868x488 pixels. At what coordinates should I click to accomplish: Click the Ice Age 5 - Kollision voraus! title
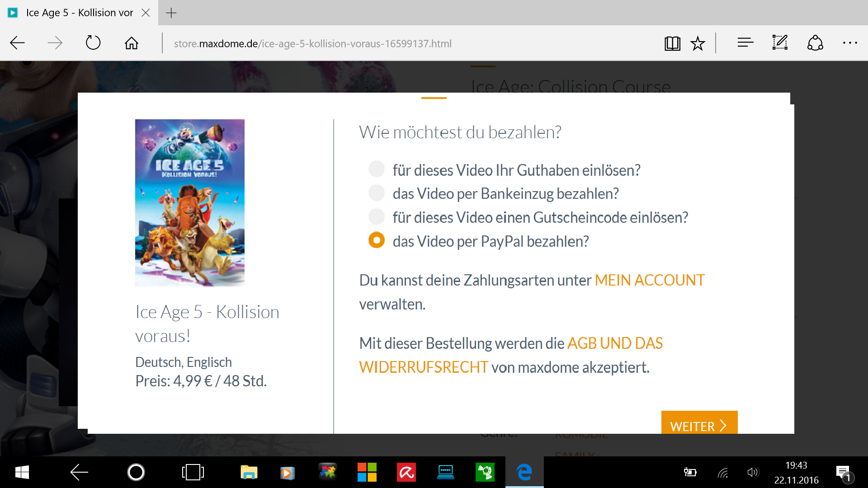207,324
